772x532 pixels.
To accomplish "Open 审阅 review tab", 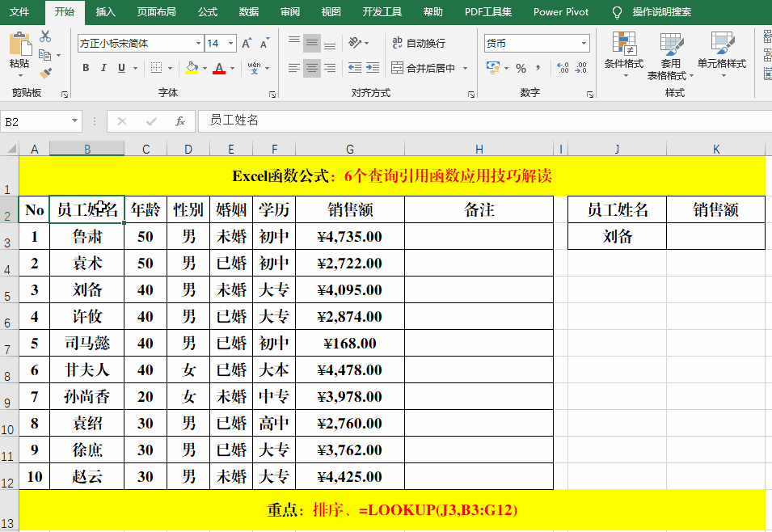I will pos(290,12).
